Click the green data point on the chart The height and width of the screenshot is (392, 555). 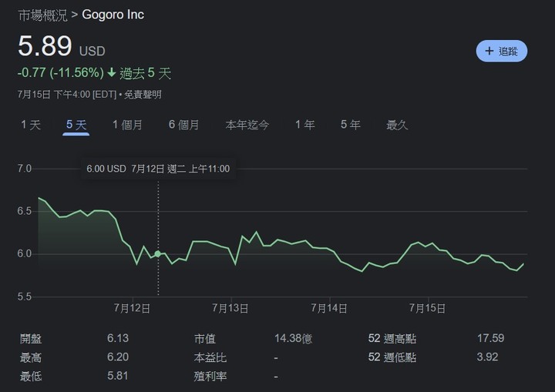158,253
